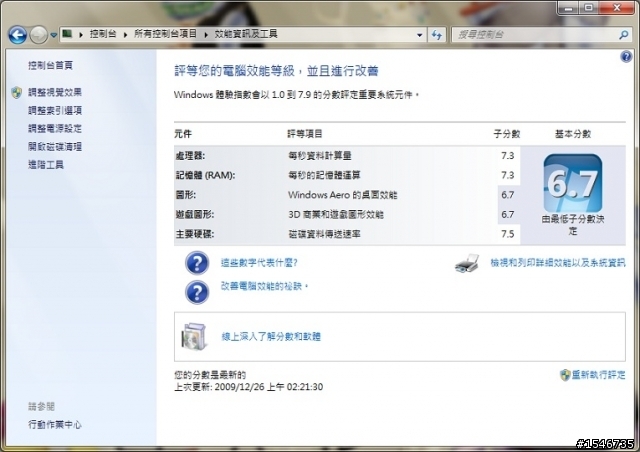Open the recent pages dropdown arrow
The image size is (640, 452).
[x=53, y=35]
